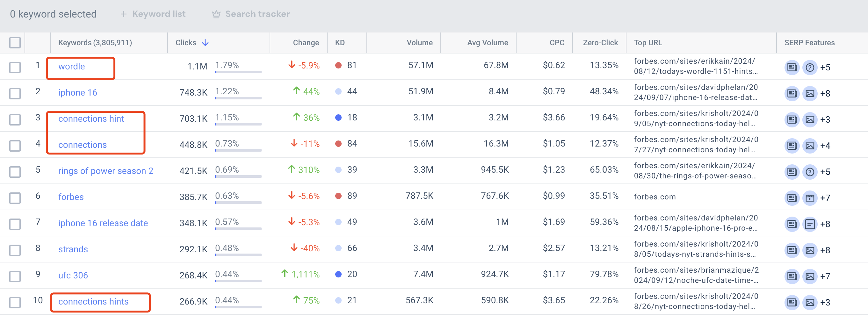Click the plus icon beside Keyword list

pyautogui.click(x=124, y=14)
